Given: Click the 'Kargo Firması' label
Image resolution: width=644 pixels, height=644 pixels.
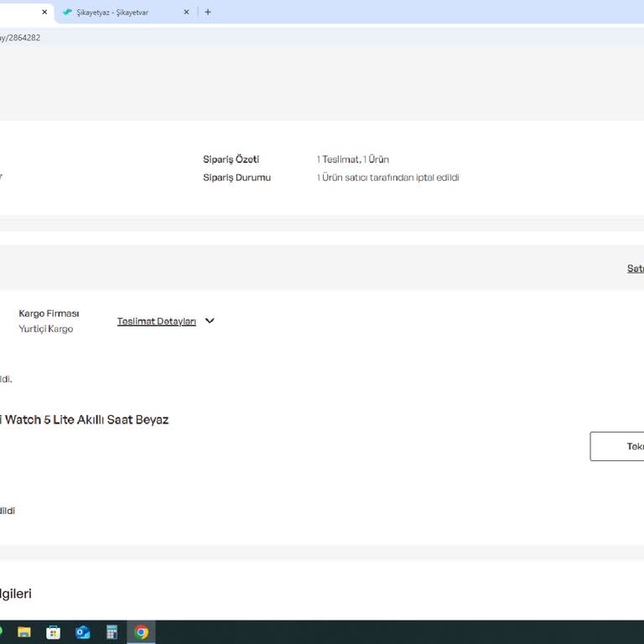Looking at the screenshot, I should click(49, 314).
